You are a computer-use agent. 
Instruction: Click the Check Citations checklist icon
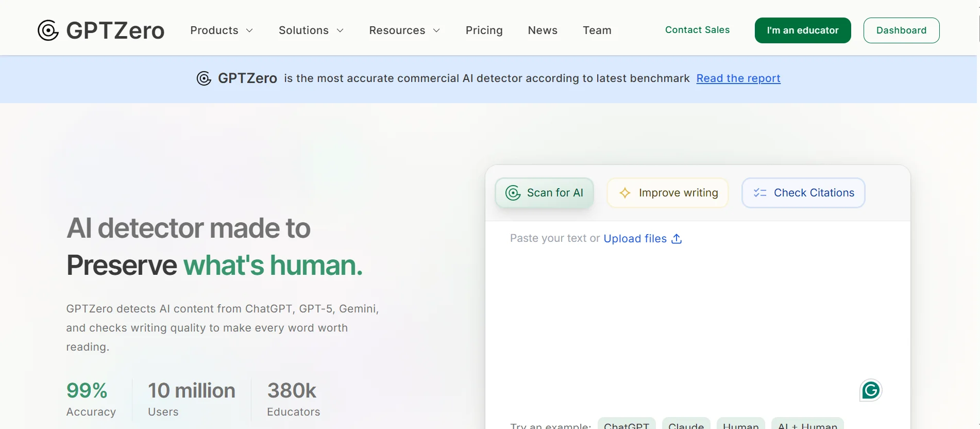coord(760,193)
